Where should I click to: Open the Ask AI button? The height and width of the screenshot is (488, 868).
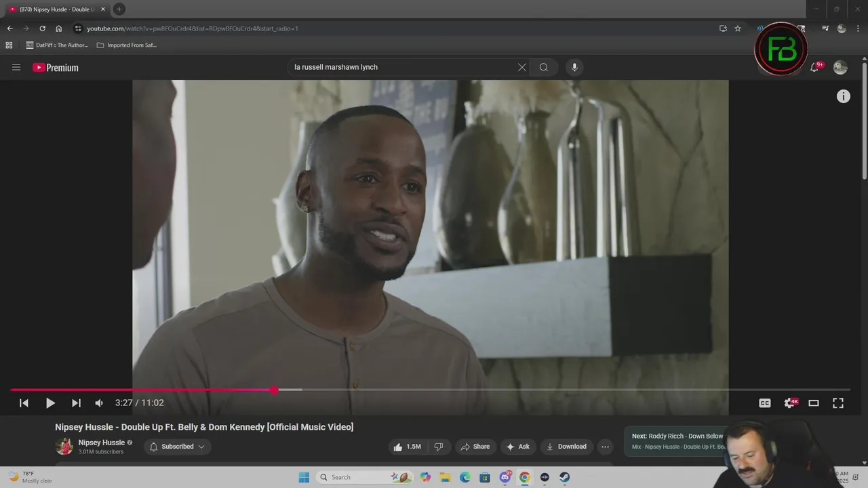[x=517, y=447]
